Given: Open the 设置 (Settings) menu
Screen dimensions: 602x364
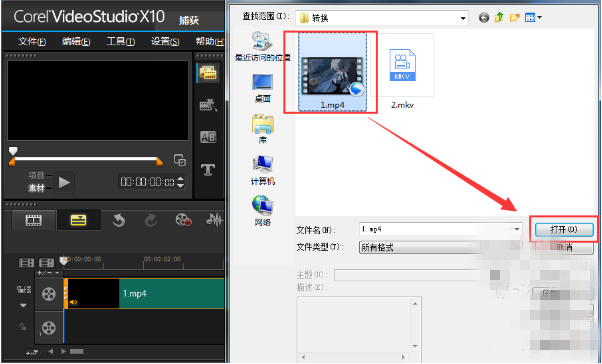Looking at the screenshot, I should pos(165,41).
